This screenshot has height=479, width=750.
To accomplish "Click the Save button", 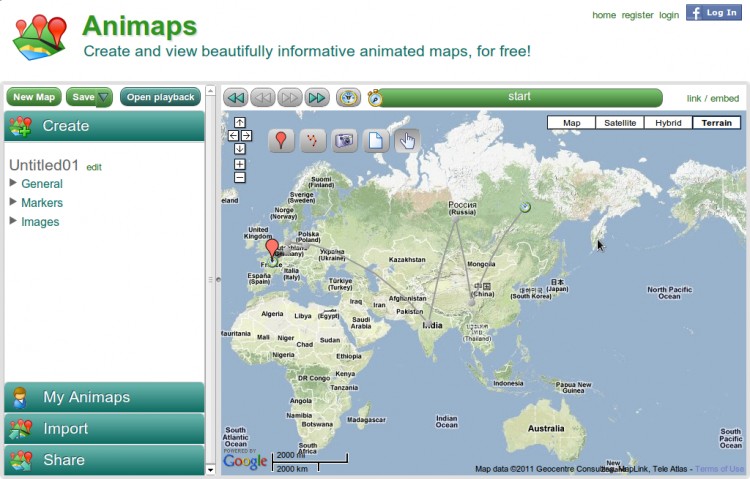I will (83, 97).
